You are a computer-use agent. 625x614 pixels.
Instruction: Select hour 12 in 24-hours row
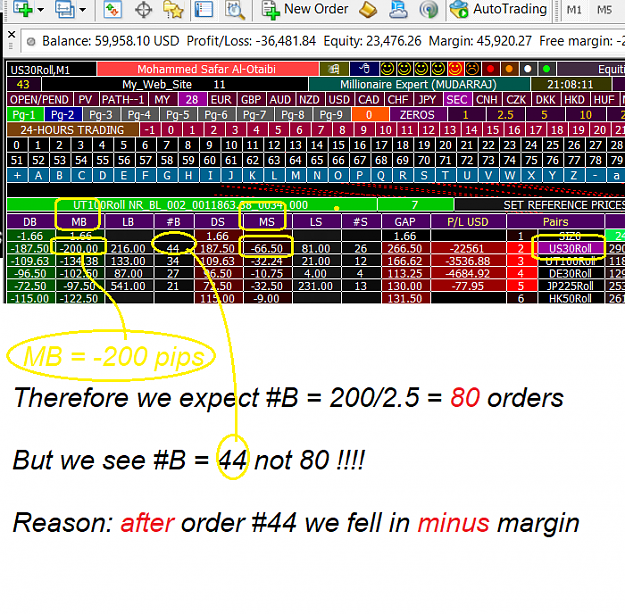click(x=428, y=130)
